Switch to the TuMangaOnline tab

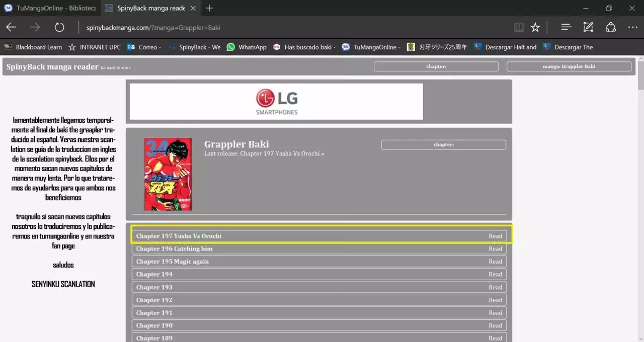click(x=50, y=8)
